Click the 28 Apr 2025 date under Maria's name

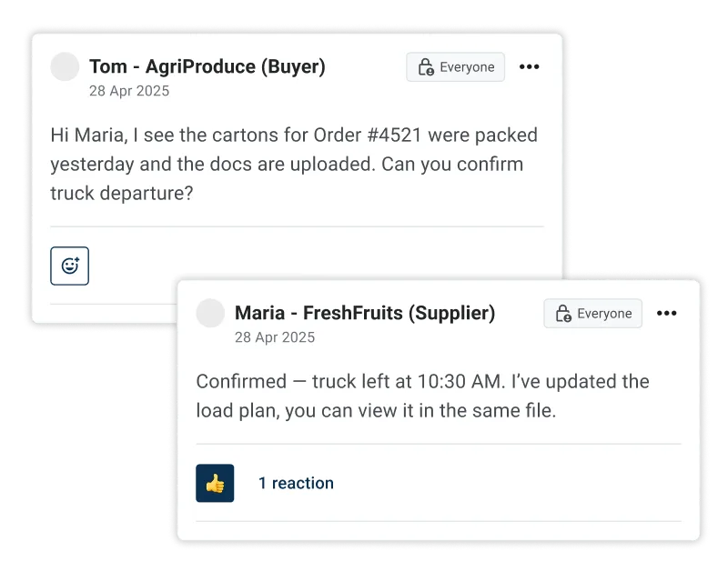tap(274, 337)
